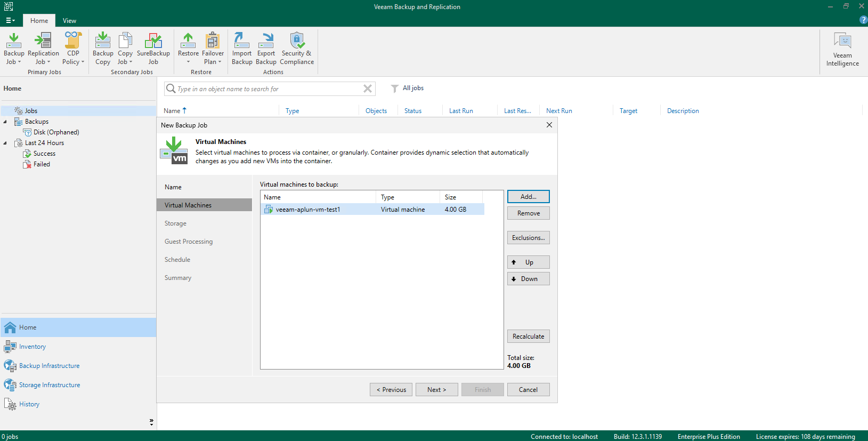The width and height of the screenshot is (868, 441).
Task: Click the search magnifier icon
Action: pyautogui.click(x=171, y=89)
